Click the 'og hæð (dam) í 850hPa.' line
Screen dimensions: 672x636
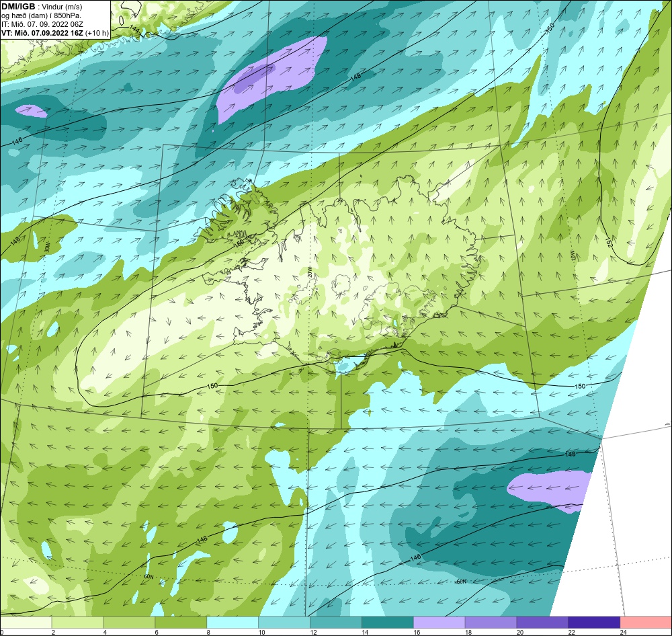tap(41, 15)
